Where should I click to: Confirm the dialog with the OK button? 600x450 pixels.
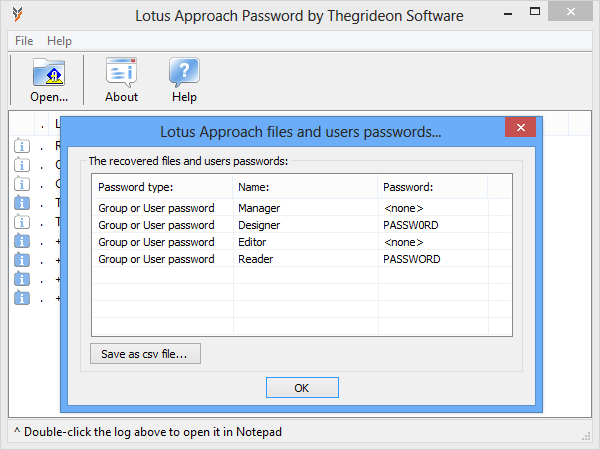[302, 388]
